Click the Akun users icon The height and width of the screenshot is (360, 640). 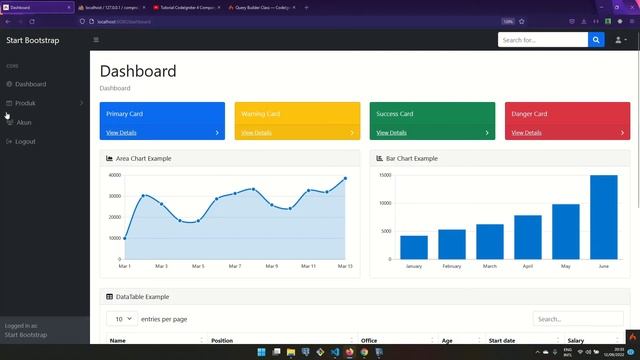[10, 122]
